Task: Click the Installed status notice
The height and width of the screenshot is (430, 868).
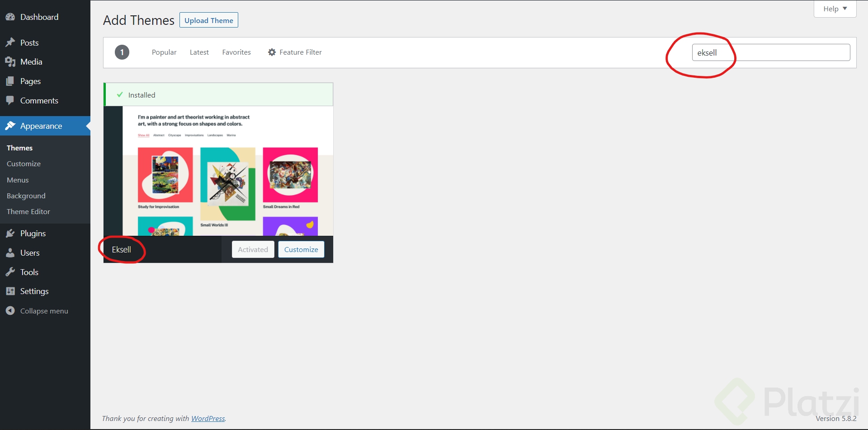Action: click(x=218, y=95)
